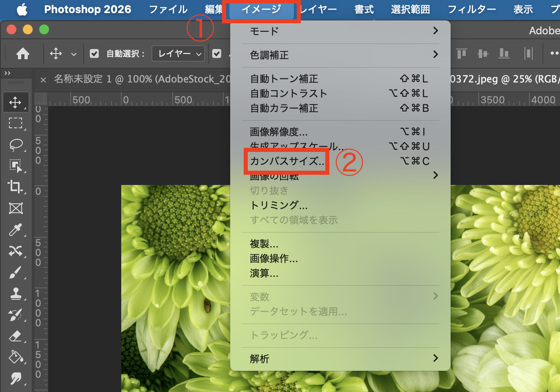This screenshot has height=392, width=560.
Task: Activate the Clone Stamp tool
Action: pos(16,294)
